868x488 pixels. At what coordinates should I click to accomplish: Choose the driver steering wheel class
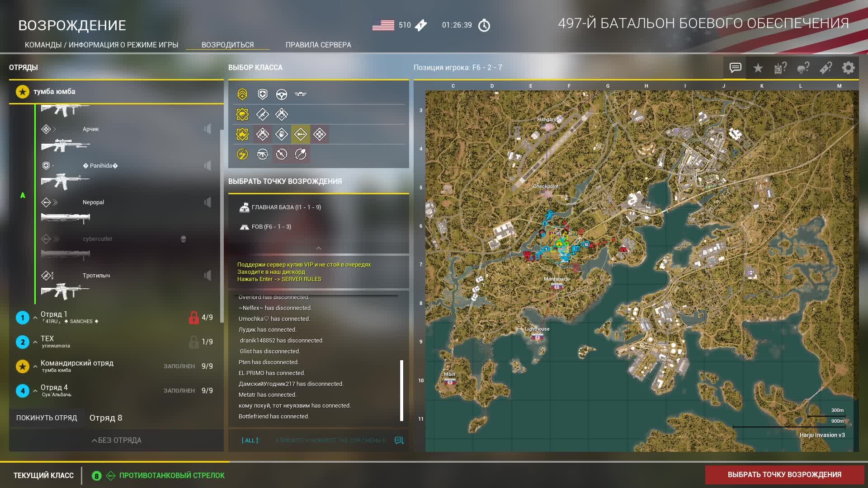[x=281, y=94]
